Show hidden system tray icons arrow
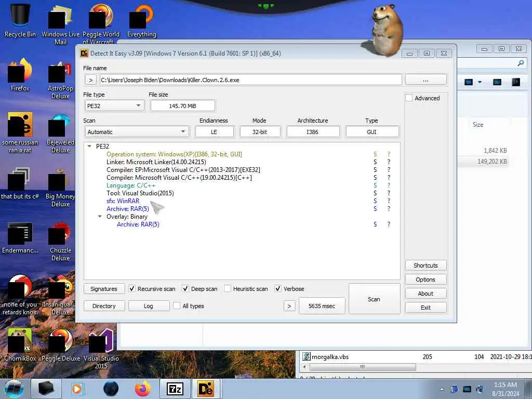 442,389
